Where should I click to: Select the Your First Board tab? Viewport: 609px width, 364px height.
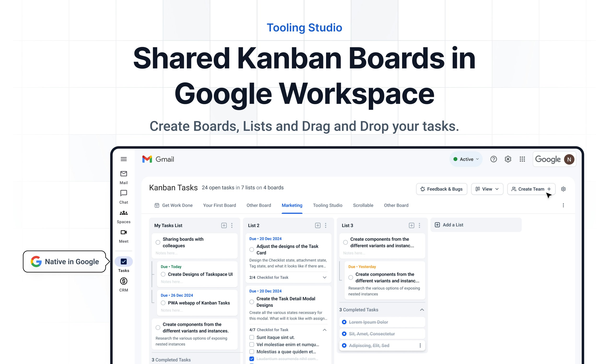point(219,205)
